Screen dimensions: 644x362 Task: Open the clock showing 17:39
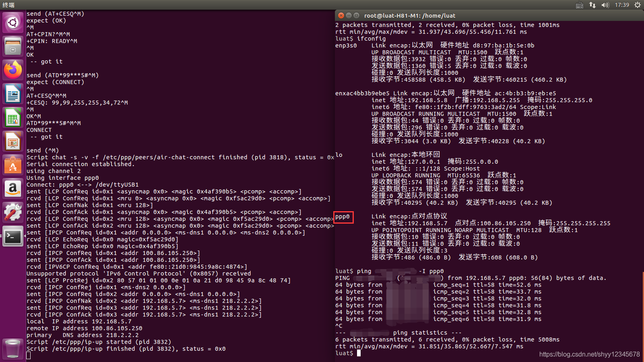[x=622, y=5]
